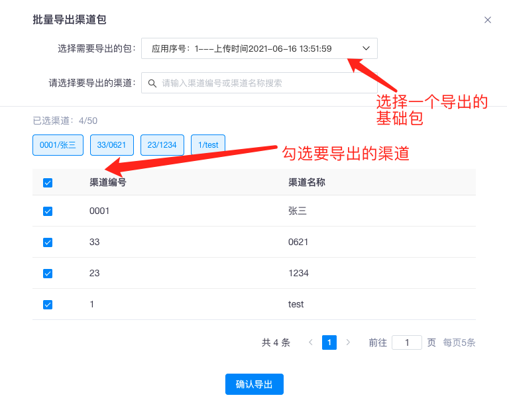Expand the export package dropdown arrow
This screenshot has width=507, height=420.
(x=366, y=48)
